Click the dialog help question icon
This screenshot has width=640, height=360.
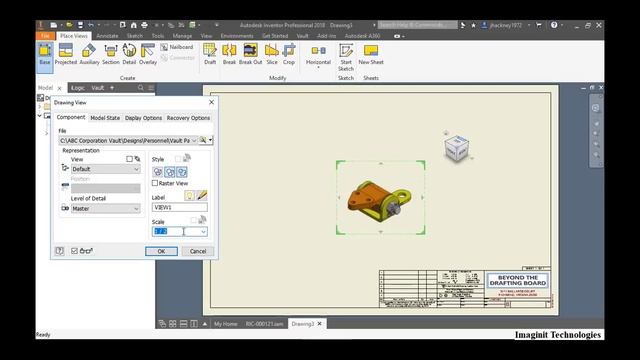coord(60,251)
